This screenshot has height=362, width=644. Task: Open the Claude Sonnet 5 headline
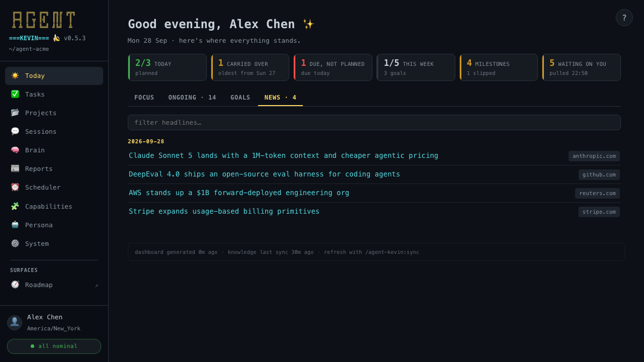283,155
